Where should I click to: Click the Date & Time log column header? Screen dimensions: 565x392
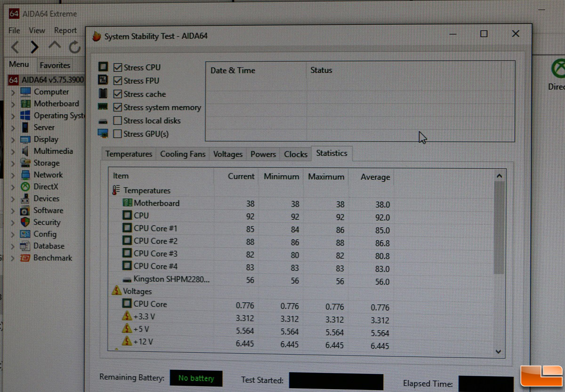click(256, 71)
